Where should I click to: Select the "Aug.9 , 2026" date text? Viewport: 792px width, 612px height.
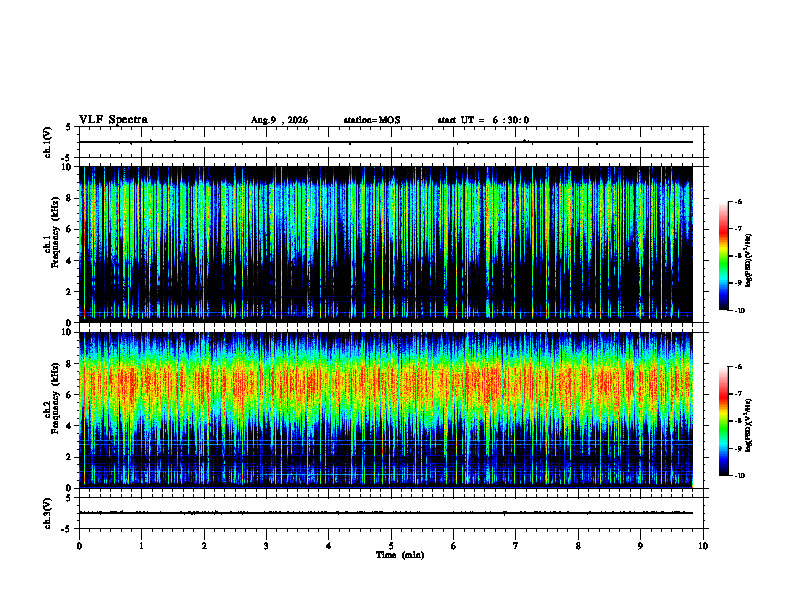(x=279, y=120)
